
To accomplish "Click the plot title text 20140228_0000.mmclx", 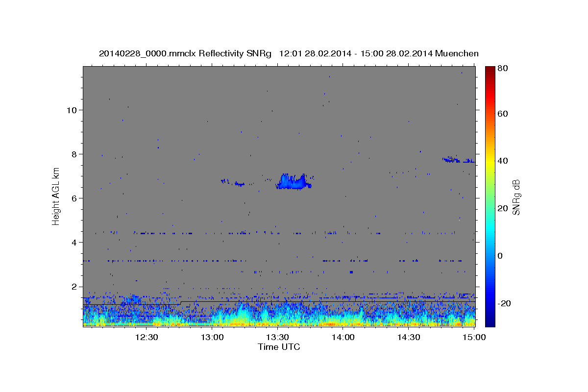I will click(x=147, y=54).
